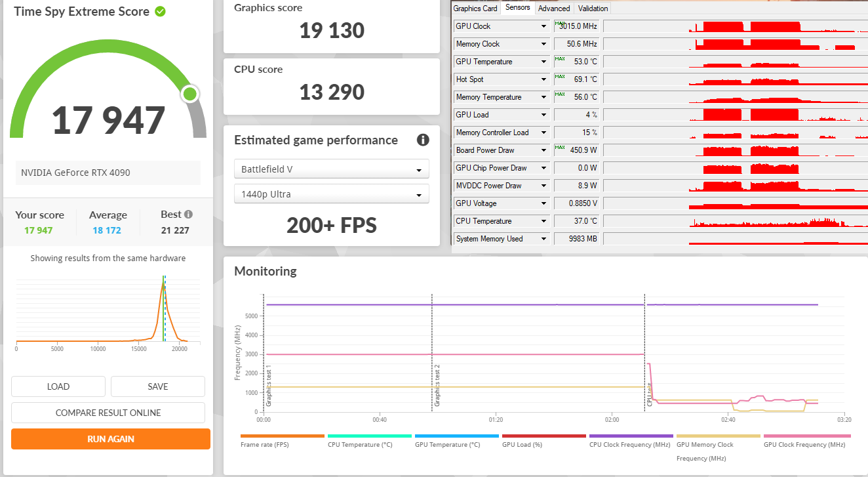This screenshot has width=868, height=477.
Task: Toggle GPU Memory Clock Frequency legend swatch
Action: 719,436
